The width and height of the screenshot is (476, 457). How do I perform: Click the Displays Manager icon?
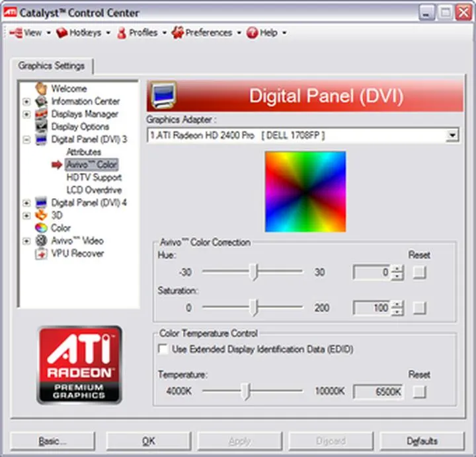[x=41, y=114]
